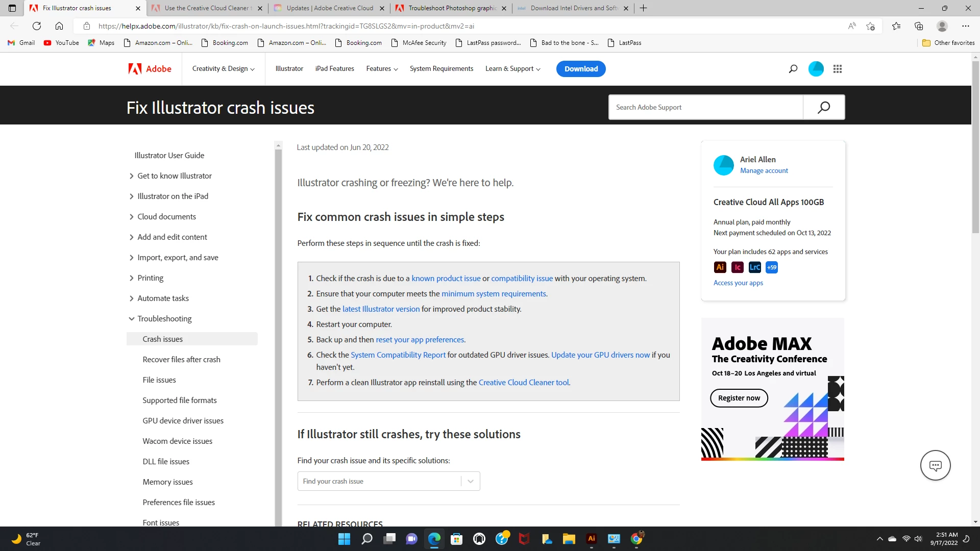Open the Adobe apps grid icon
Viewport: 980px width, 551px height.
click(838, 69)
